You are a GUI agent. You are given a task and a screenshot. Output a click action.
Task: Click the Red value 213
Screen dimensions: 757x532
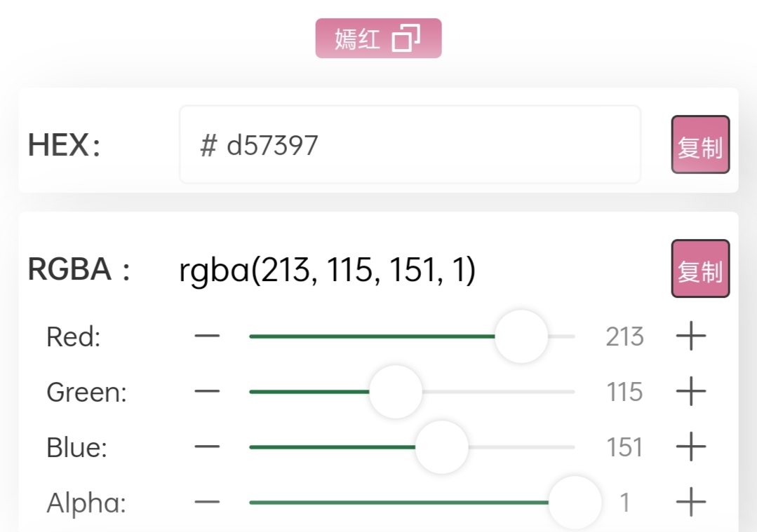pyautogui.click(x=624, y=336)
